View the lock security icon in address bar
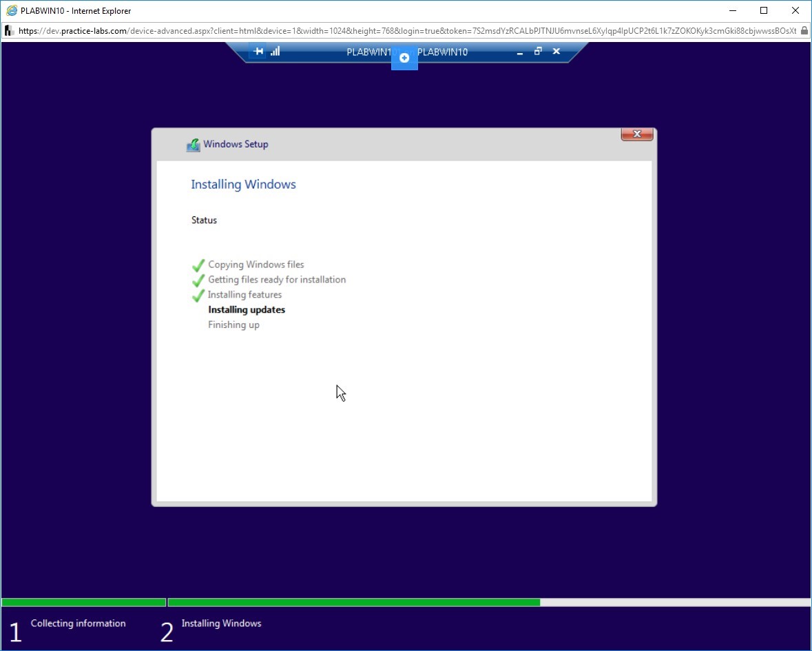The width and height of the screenshot is (812, 651). point(804,30)
